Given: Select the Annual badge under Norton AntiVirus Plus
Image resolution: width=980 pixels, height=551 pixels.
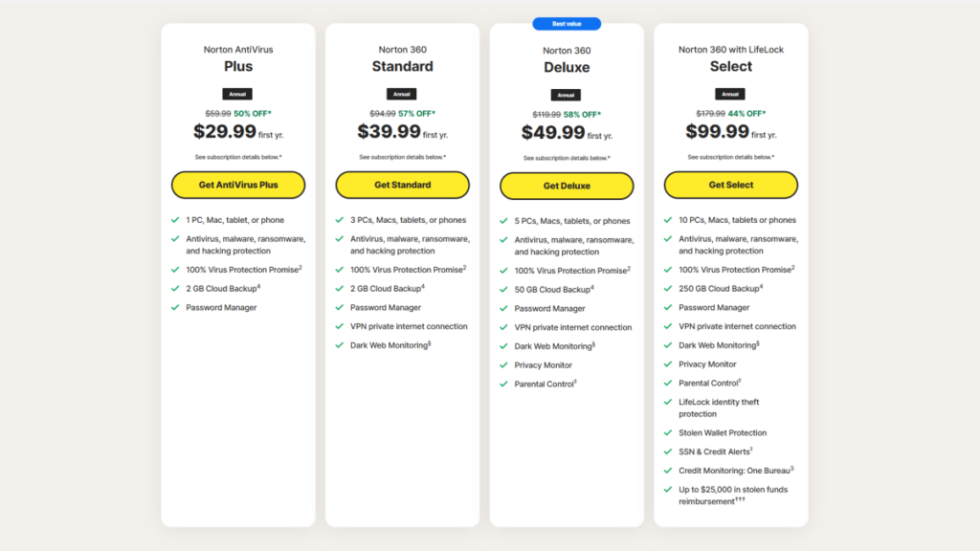Looking at the screenshot, I should pyautogui.click(x=236, y=94).
